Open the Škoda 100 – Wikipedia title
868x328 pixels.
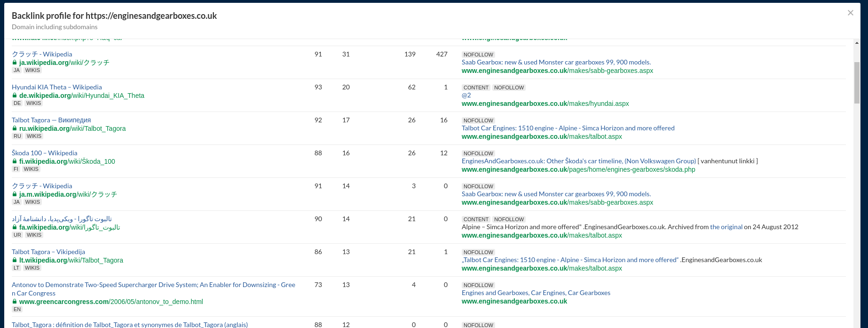point(45,153)
